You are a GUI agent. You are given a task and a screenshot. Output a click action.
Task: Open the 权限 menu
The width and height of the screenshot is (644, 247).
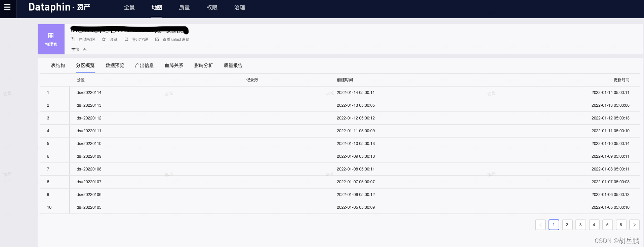(212, 7)
